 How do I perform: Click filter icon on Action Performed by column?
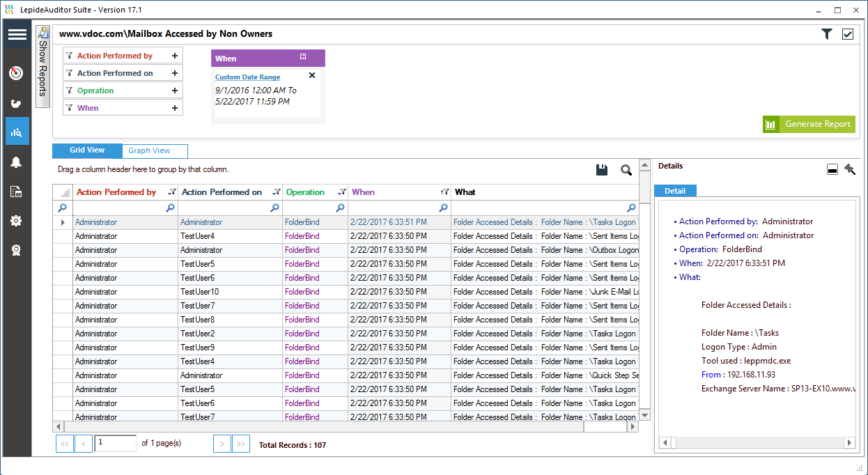pos(171,192)
